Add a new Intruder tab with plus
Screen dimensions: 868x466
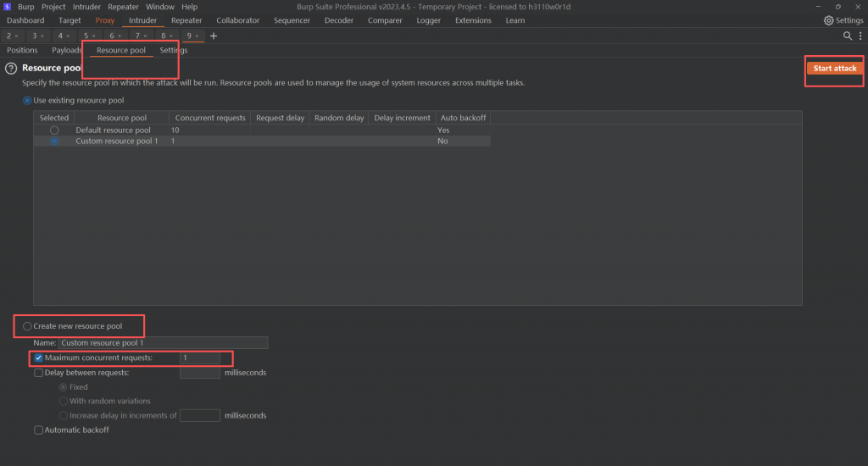click(214, 36)
